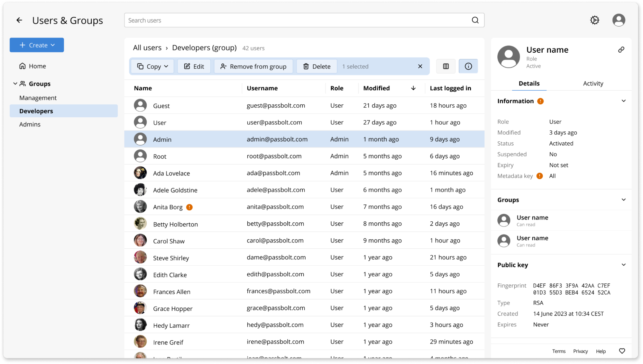Click Anita Borg's orange warning badge
643x364 pixels.
189,207
